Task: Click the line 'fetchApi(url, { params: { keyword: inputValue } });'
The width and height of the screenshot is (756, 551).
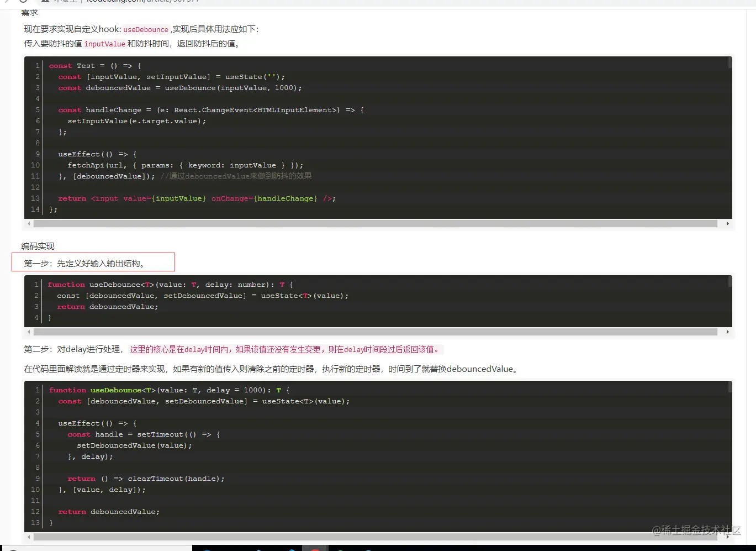Action: [x=186, y=165]
